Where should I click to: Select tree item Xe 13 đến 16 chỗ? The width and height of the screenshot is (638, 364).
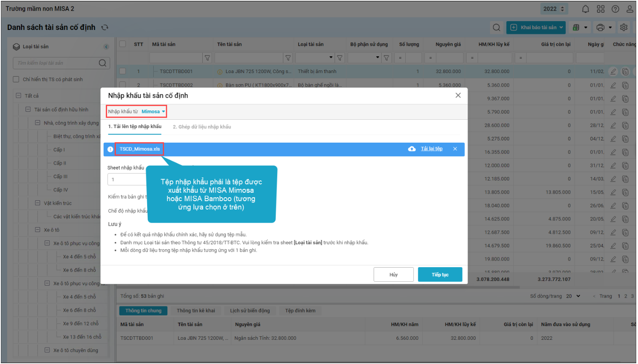[82, 337]
